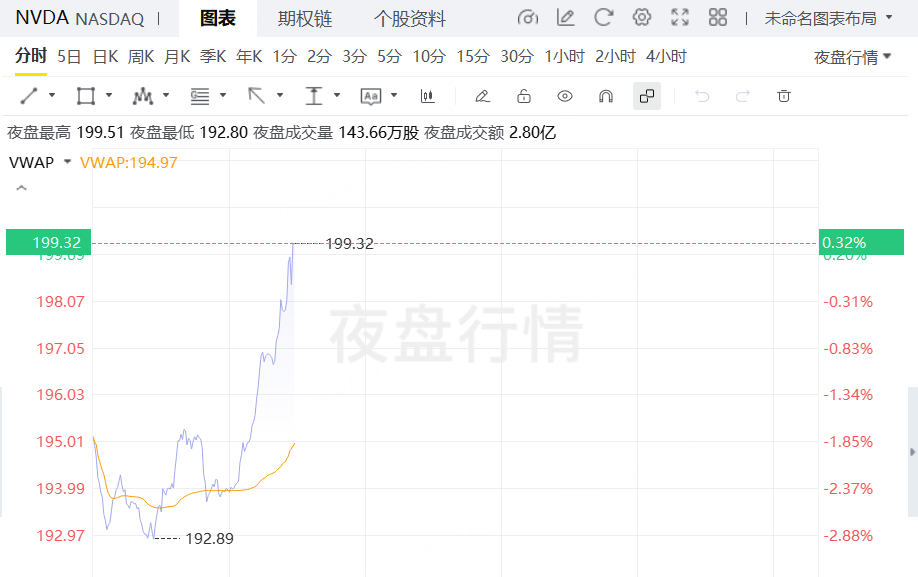Toggle the lock drawings icon
918x577 pixels.
[523, 96]
